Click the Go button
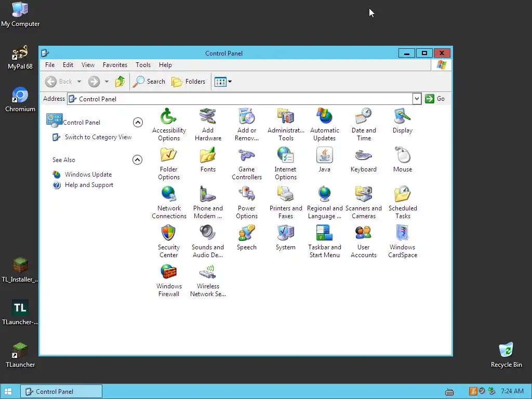The image size is (532, 399). (x=435, y=99)
